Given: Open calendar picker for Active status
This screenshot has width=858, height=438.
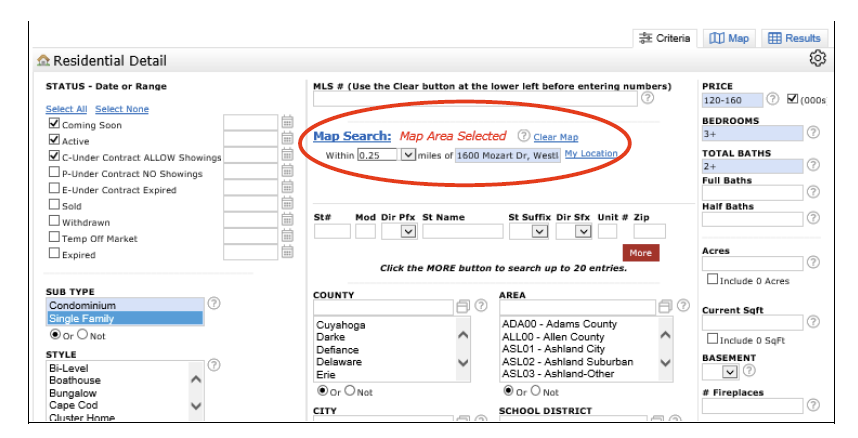Looking at the screenshot, I should (x=287, y=139).
